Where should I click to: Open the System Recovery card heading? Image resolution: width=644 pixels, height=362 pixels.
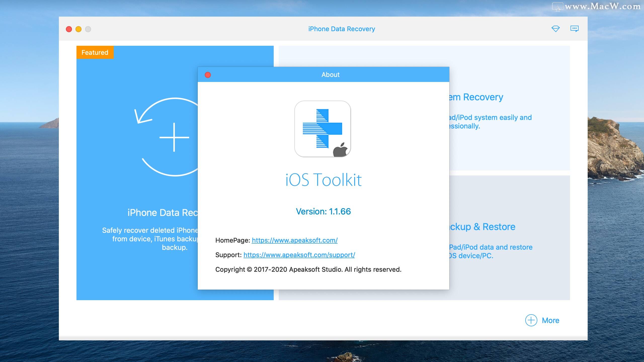[x=476, y=97]
